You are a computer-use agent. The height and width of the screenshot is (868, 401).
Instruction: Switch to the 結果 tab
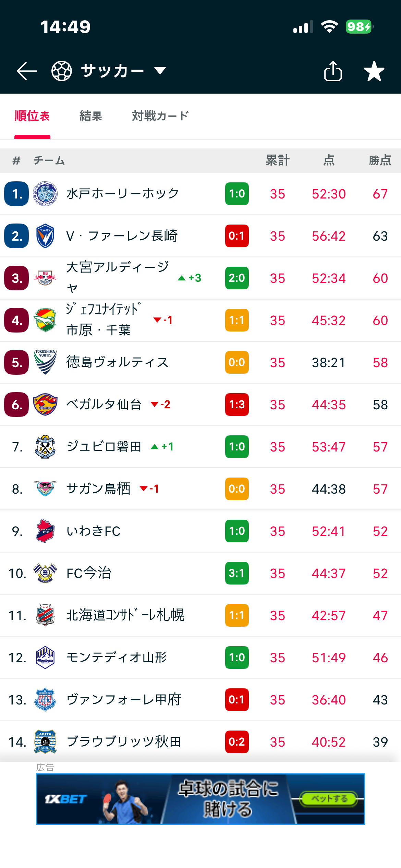point(91,116)
